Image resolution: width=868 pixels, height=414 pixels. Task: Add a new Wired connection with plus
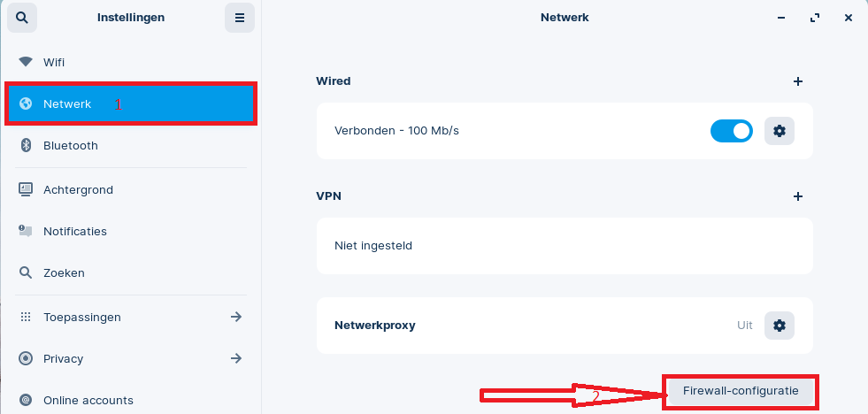coord(798,81)
